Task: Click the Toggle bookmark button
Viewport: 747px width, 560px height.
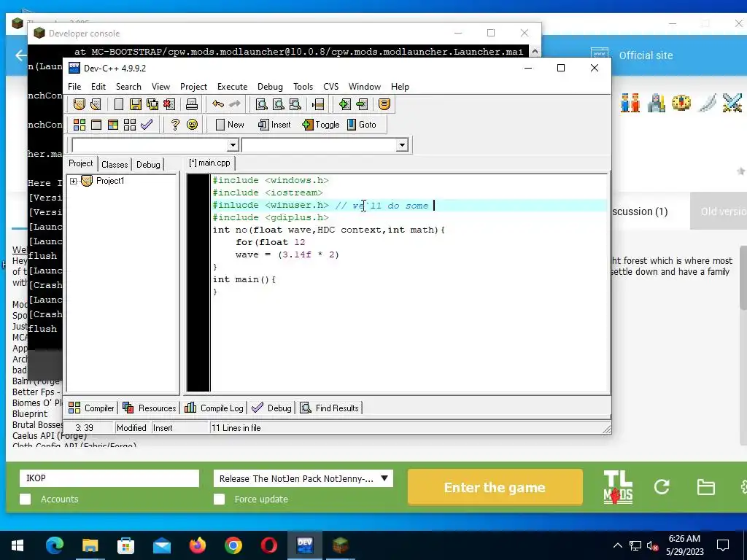Action: pos(321,125)
